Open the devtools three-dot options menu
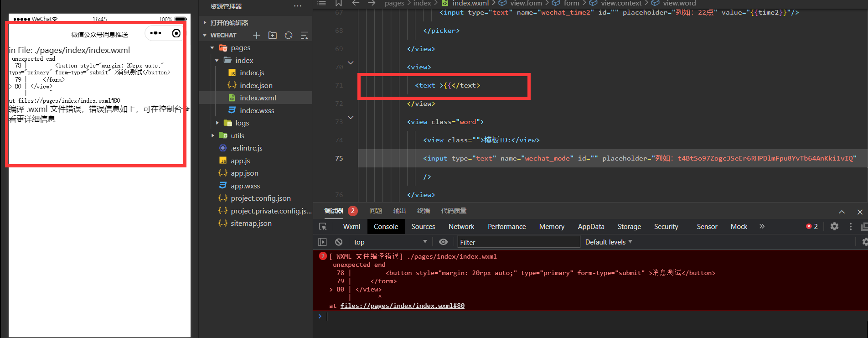The image size is (868, 338). (851, 226)
